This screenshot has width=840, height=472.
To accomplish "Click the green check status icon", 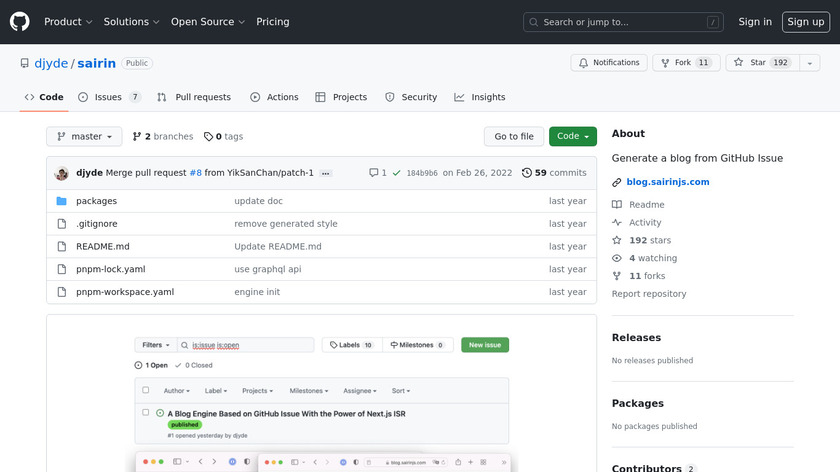I will tap(397, 173).
